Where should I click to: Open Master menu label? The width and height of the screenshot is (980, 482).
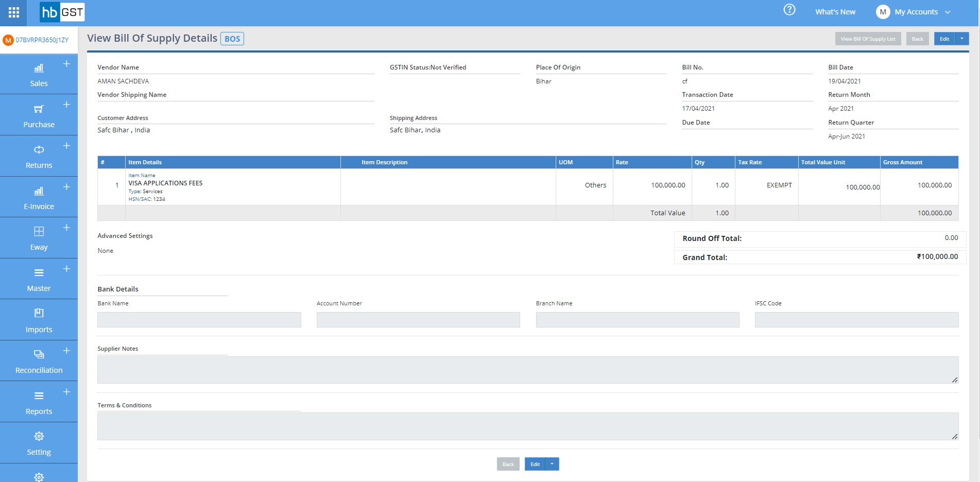tap(39, 288)
